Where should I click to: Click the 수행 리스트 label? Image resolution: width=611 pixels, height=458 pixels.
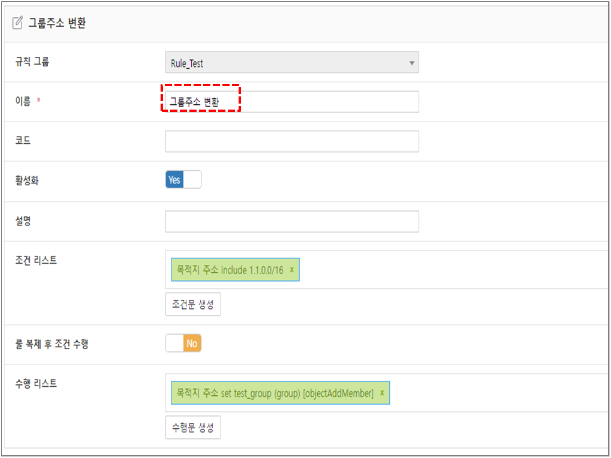36,384
